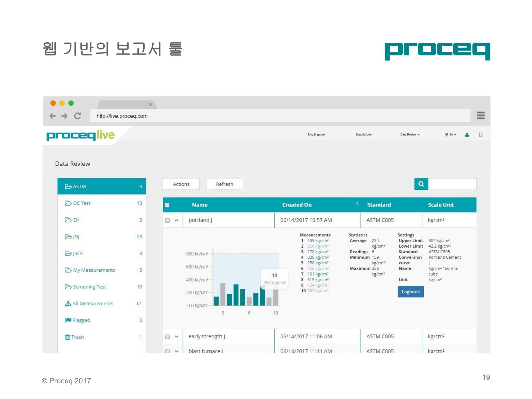Open the Data Review dropdown menu
Screen dimensions: 532x399
[410, 135]
